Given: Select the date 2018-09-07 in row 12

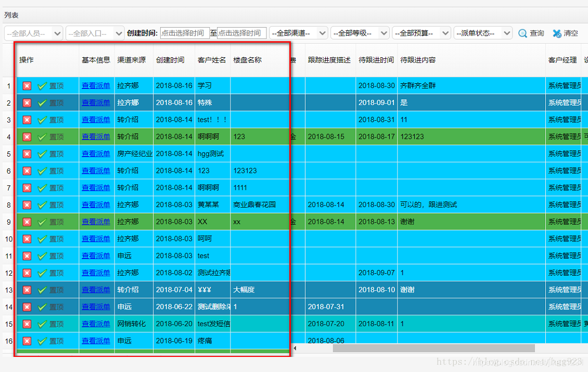Looking at the screenshot, I should click(377, 273).
